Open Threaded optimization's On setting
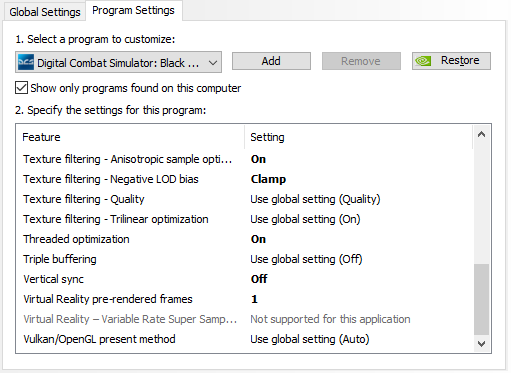The height and width of the screenshot is (373, 511). 258,239
